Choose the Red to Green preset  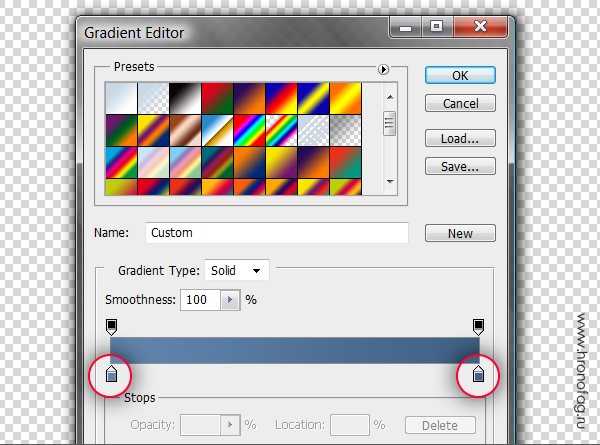click(217, 98)
